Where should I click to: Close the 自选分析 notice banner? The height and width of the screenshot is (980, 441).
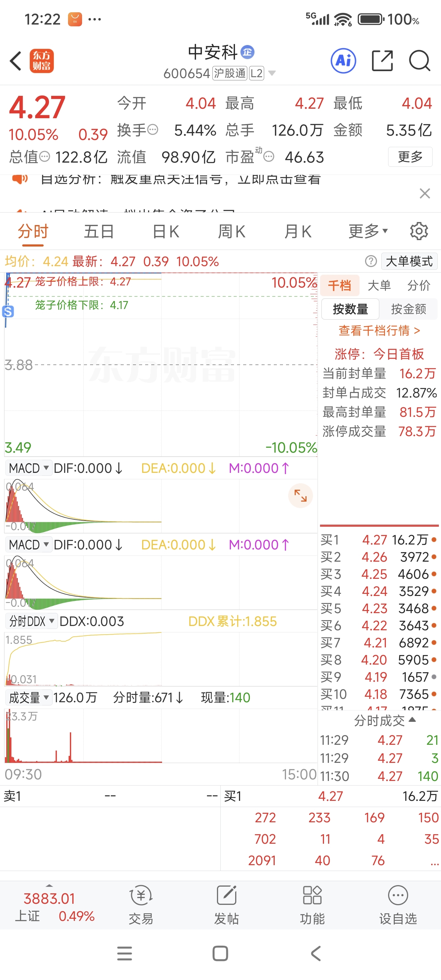[425, 193]
